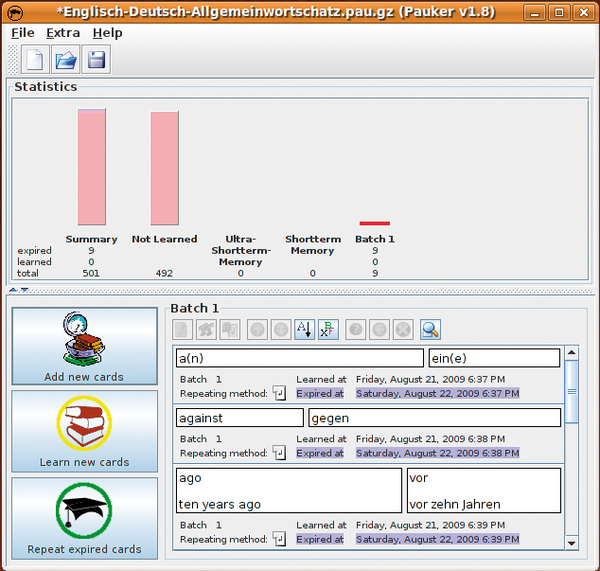Click the Add new cards button
Screen dimensions: 600x571
tap(84, 346)
